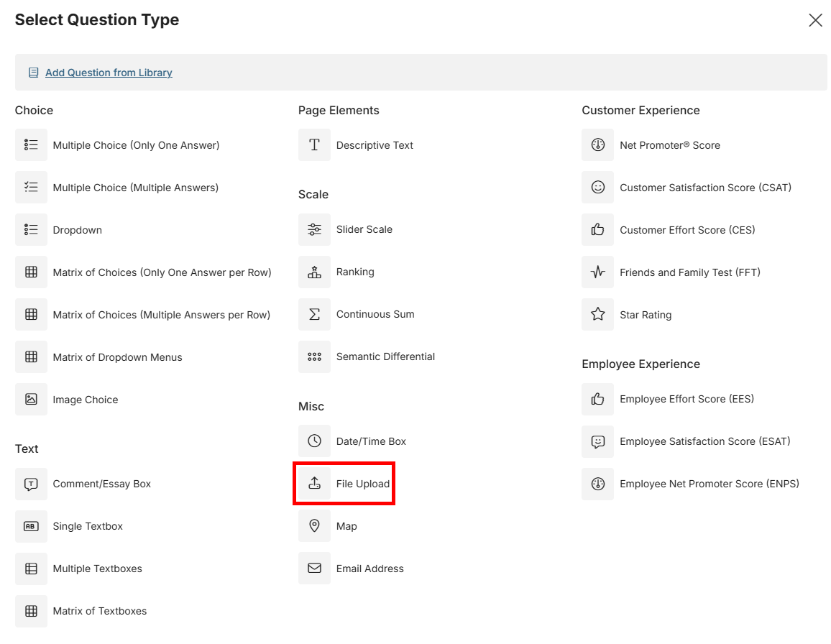Screen dimensions: 831x644
Task: Open Add Question from Library link
Action: click(109, 73)
